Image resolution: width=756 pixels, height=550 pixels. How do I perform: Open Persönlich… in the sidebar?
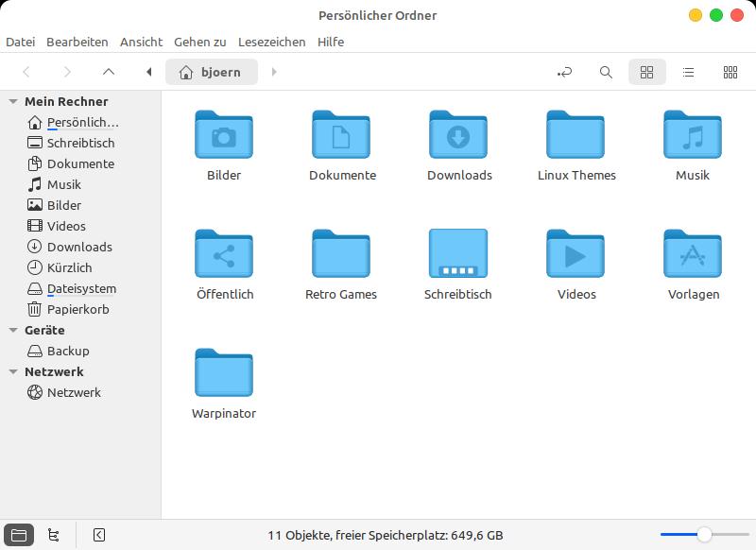[80, 123]
